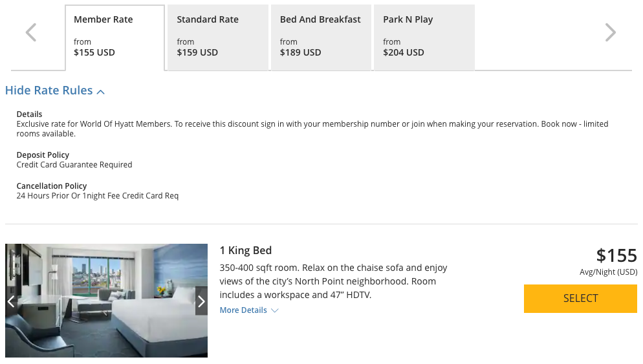The height and width of the screenshot is (364, 643).
Task: Show more rate options with the right arrow
Action: 610,32
